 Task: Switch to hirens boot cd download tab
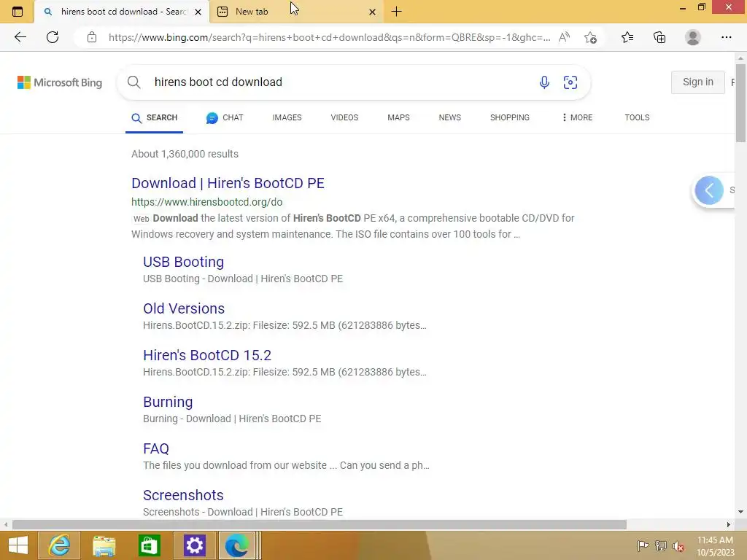coord(122,12)
